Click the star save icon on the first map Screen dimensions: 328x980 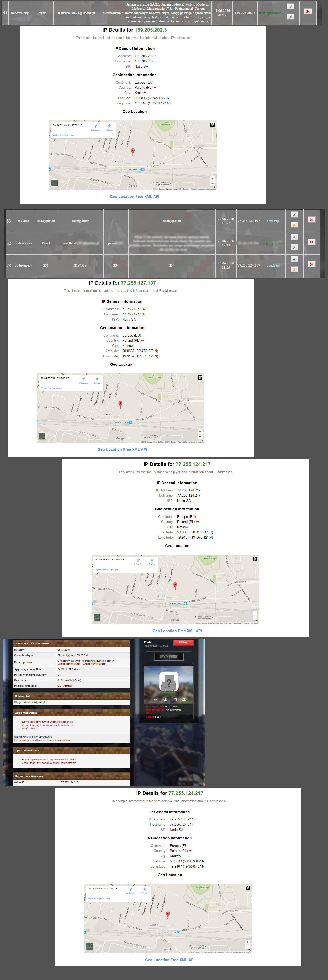109,126
